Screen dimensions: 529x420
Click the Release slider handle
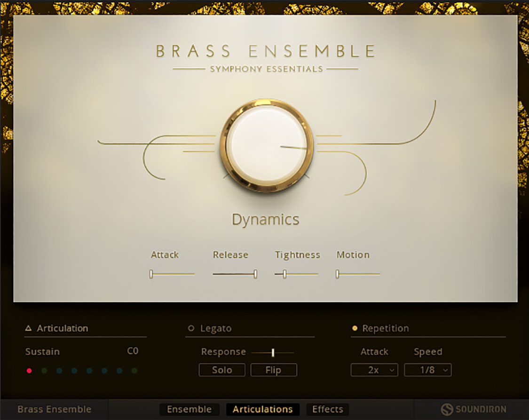(254, 274)
